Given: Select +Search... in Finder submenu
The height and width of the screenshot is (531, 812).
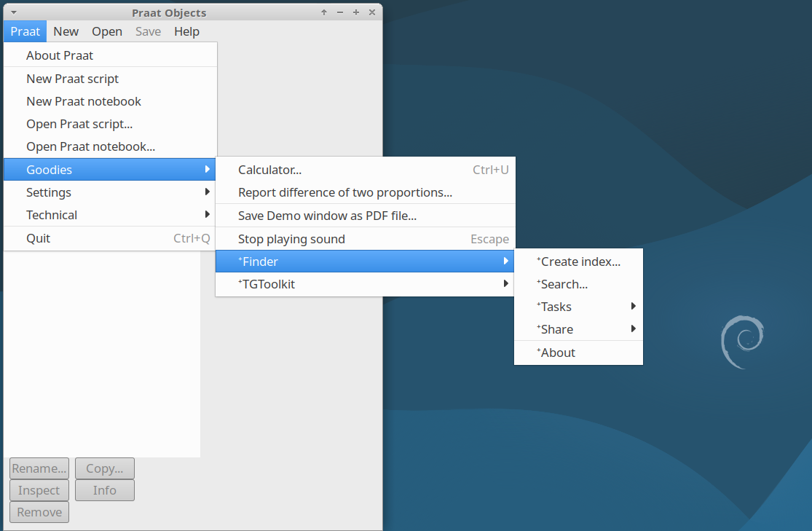Looking at the screenshot, I should (578, 284).
